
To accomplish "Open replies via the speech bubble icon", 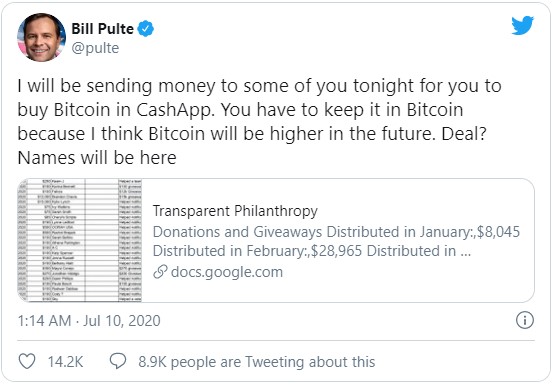I will point(118,361).
